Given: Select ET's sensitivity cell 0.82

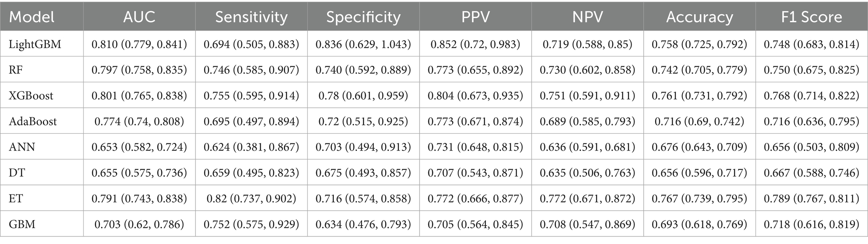Looking at the screenshot, I should click(x=251, y=198).
